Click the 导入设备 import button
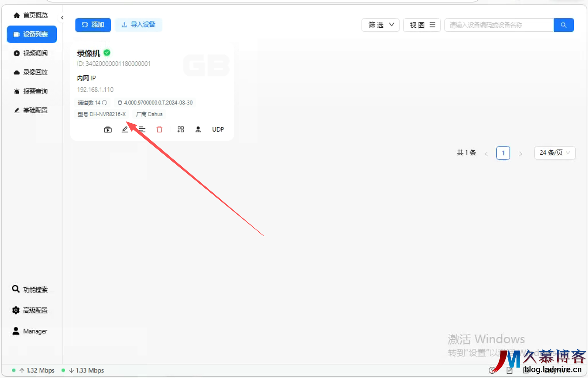The width and height of the screenshot is (588, 378). point(139,25)
